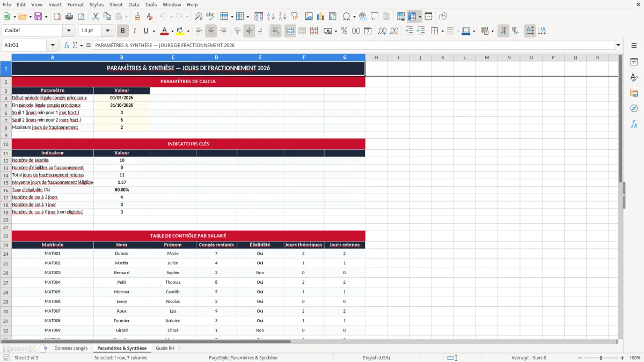Click the vertical scrollbar
Image resolution: width=644 pixels, height=362 pixels.
pos(620,196)
